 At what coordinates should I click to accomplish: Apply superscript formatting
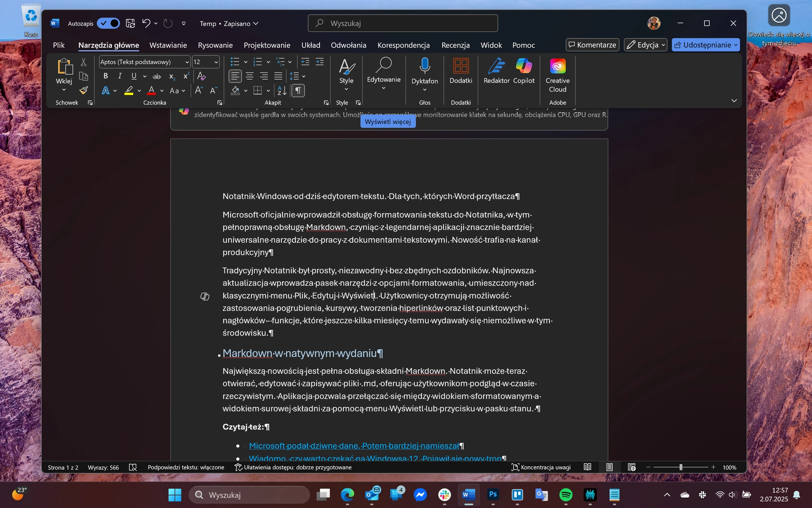point(186,76)
